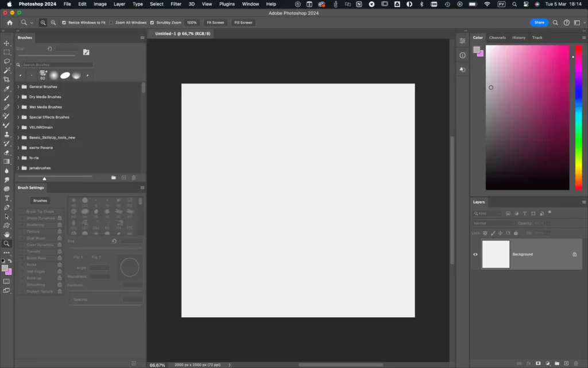Hide the Background layer with eye icon
This screenshot has width=588, height=368.
click(x=475, y=254)
